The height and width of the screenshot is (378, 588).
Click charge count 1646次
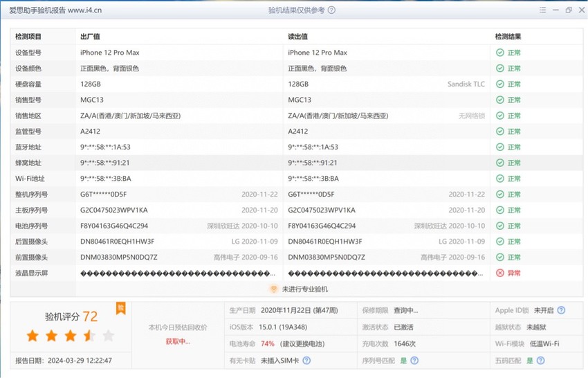click(405, 344)
